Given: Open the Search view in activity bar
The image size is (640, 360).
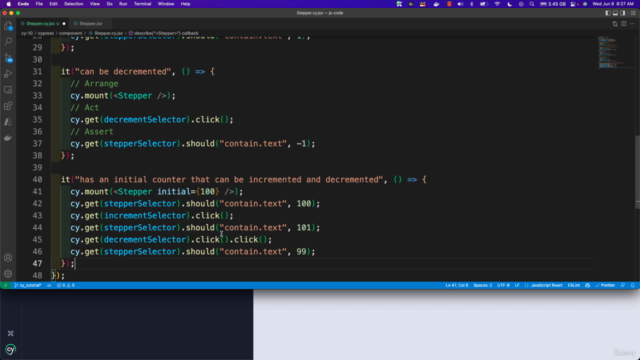Looking at the screenshot, I should (x=8, y=42).
